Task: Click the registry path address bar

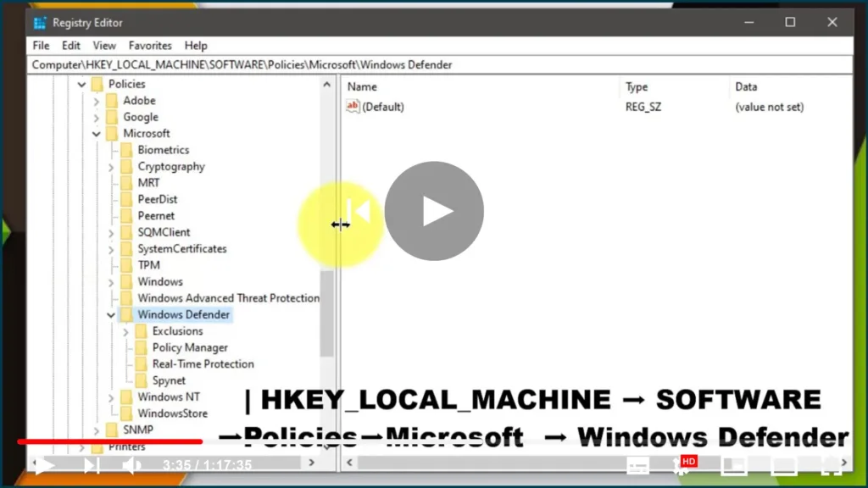Action: [424, 64]
